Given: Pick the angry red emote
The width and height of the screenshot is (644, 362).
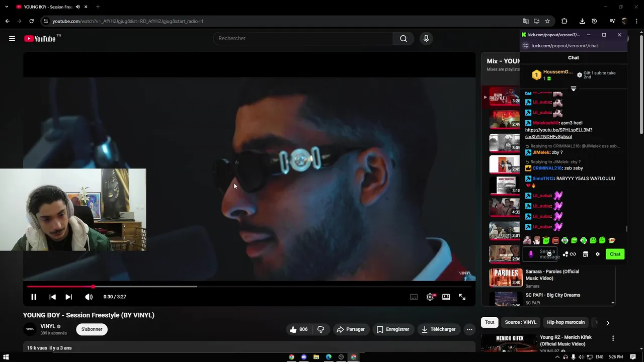Looking at the screenshot, I should point(555,241).
